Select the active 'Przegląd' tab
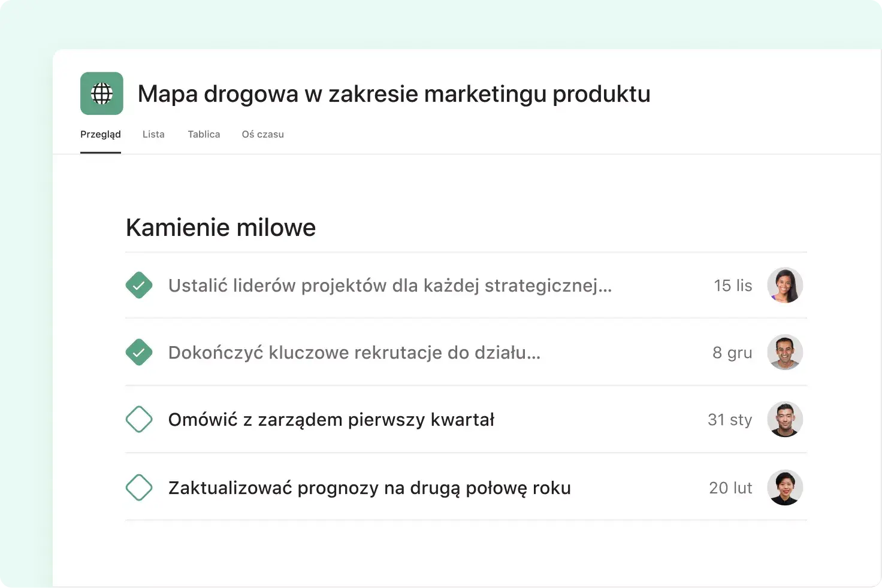882x588 pixels. 100,134
